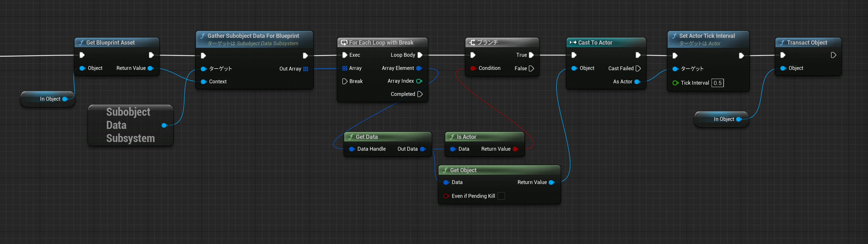Select the ブランチ node title
868x244 pixels.
coord(487,43)
